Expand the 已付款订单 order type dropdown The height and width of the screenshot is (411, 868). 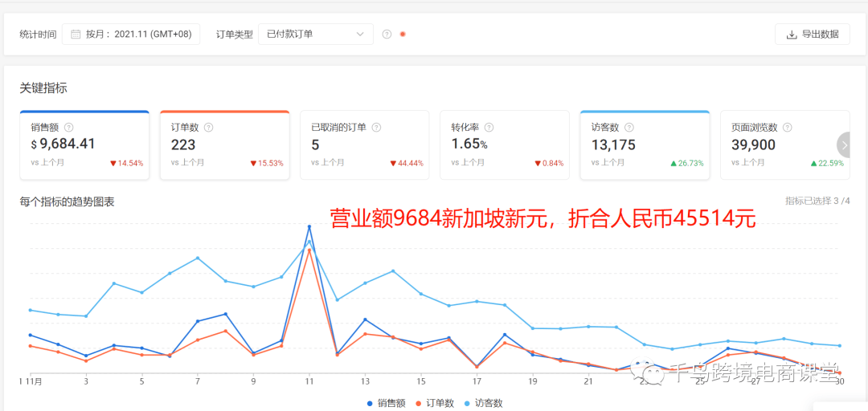316,35
